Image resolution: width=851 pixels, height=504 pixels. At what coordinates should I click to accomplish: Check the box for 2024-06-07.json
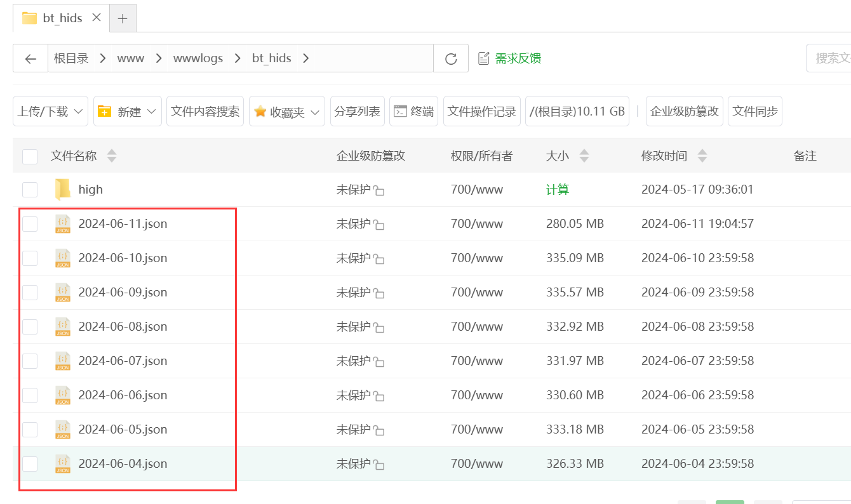coord(30,361)
